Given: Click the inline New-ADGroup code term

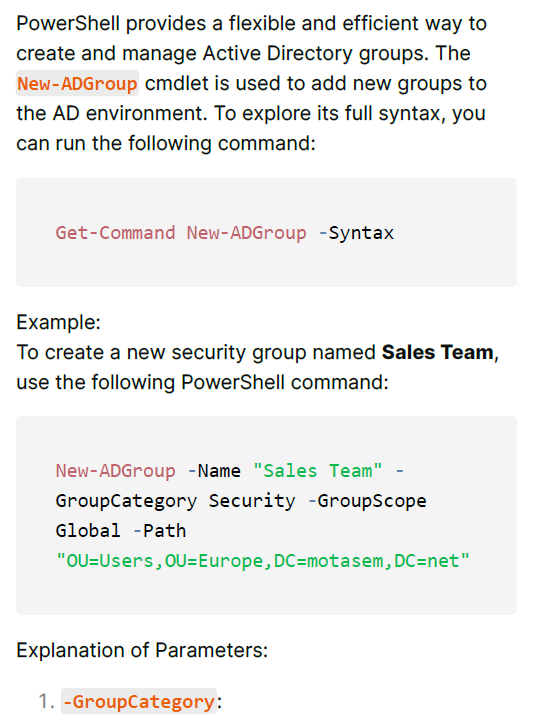Looking at the screenshot, I should point(77,84).
